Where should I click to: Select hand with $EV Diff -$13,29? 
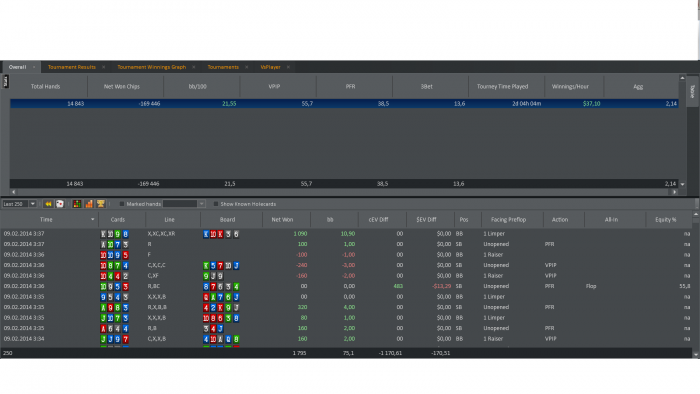[x=346, y=286]
